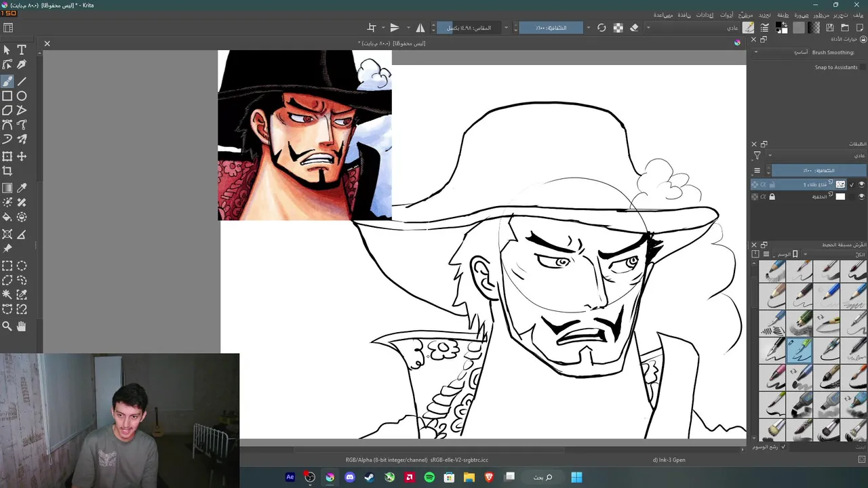Select the Color Sampler eyedropper tool
Image resolution: width=868 pixels, height=488 pixels.
pos(22,188)
